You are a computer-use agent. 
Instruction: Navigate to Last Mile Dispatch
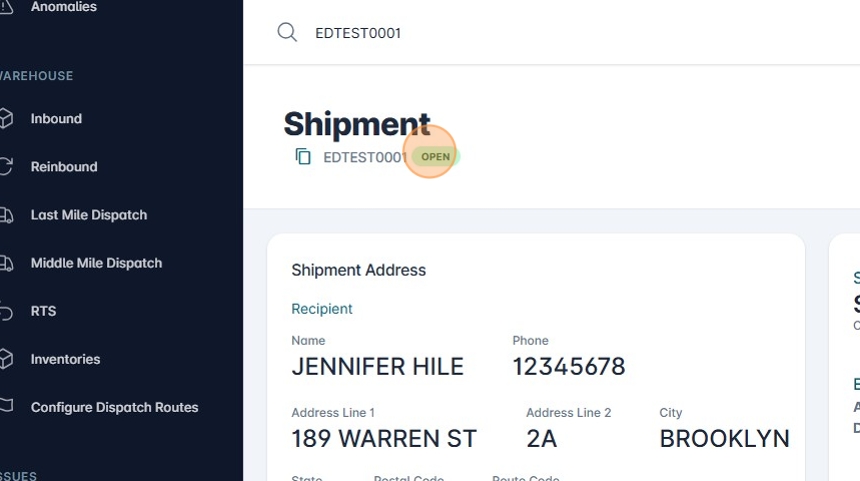click(89, 215)
